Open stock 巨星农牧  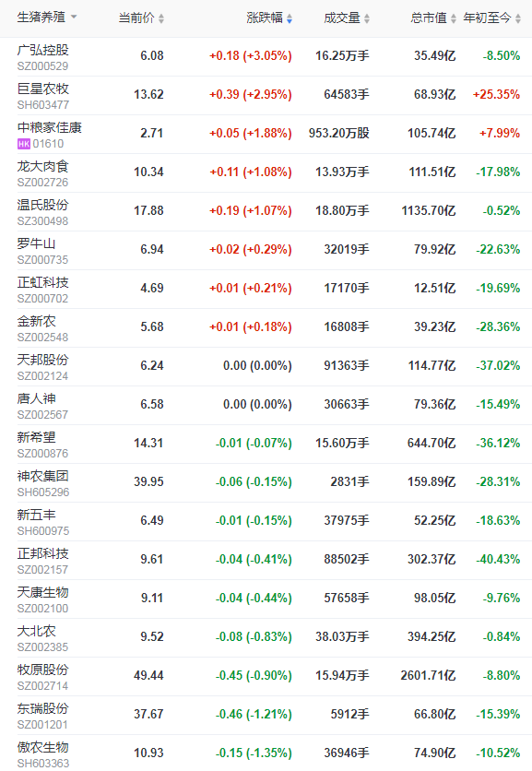coord(42,89)
